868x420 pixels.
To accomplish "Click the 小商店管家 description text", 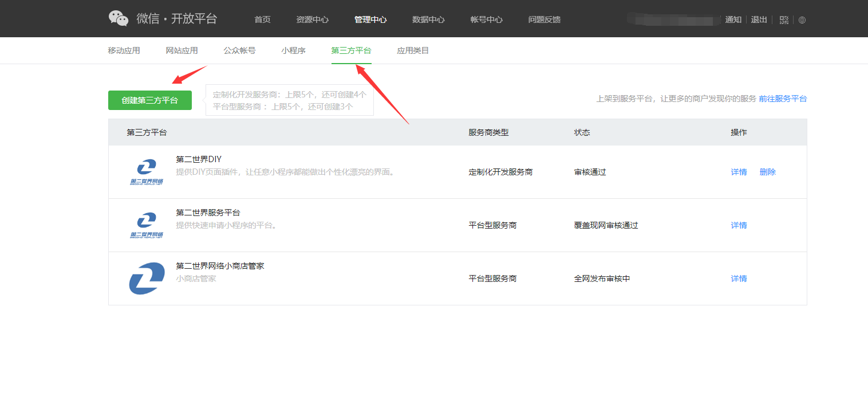I will (196, 278).
